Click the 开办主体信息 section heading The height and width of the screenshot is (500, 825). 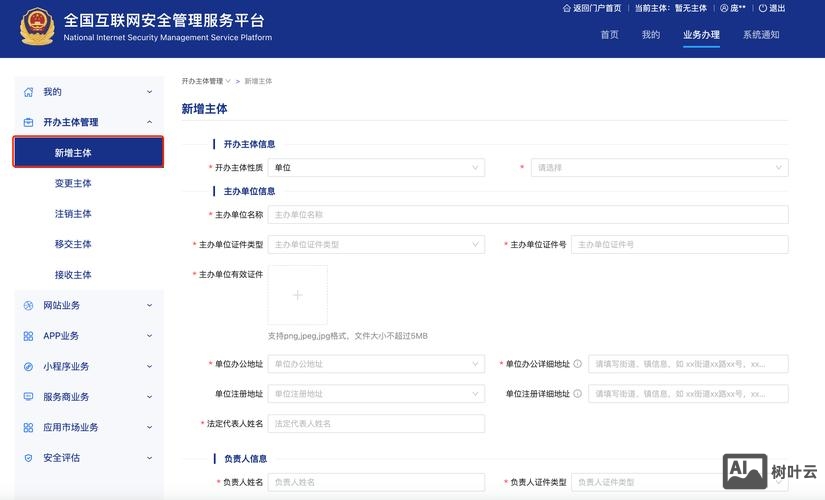click(x=249, y=144)
